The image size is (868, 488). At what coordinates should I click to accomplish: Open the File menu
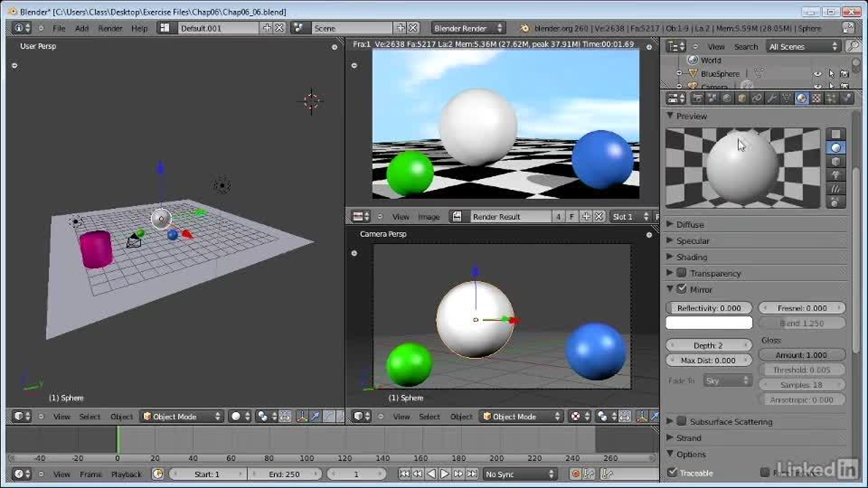[x=59, y=28]
